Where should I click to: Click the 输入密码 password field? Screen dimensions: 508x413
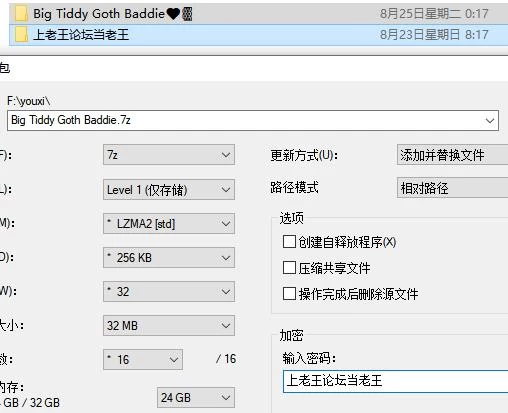(395, 381)
